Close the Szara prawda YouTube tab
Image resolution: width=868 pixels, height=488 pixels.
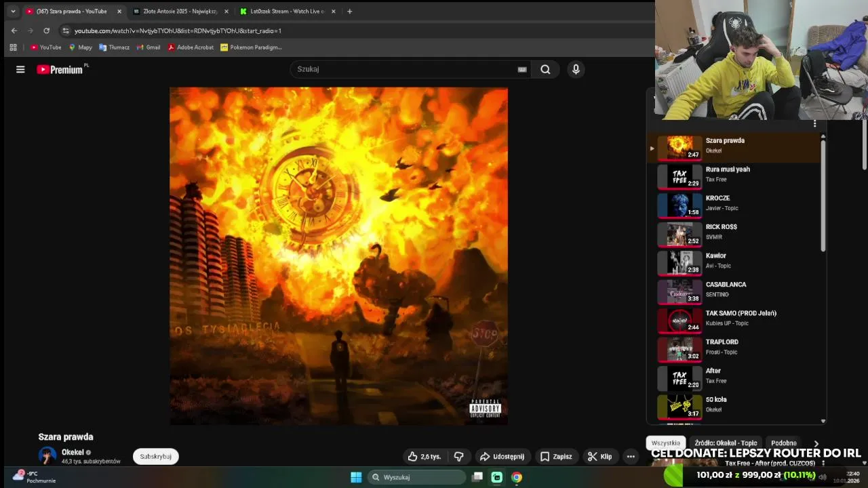click(x=119, y=12)
